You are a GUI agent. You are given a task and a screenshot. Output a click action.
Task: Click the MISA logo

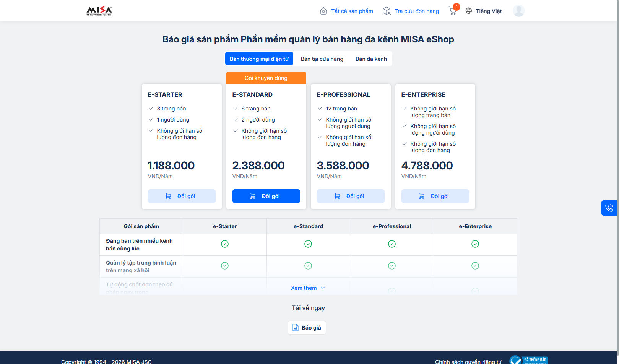[99, 11]
